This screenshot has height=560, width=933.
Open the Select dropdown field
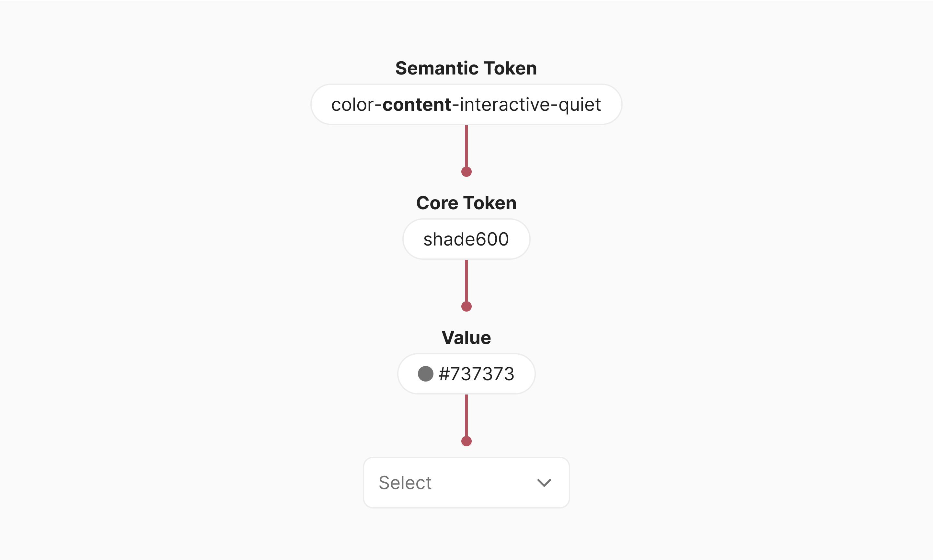coord(466,483)
